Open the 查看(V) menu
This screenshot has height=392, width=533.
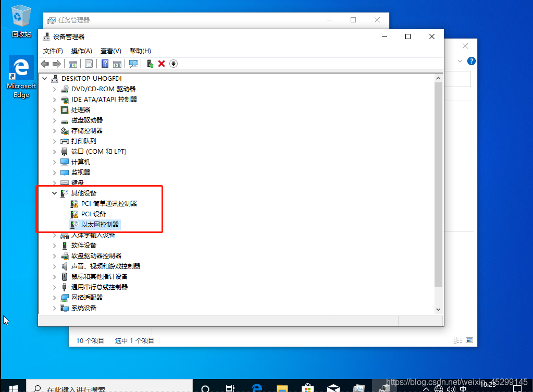tap(111, 51)
